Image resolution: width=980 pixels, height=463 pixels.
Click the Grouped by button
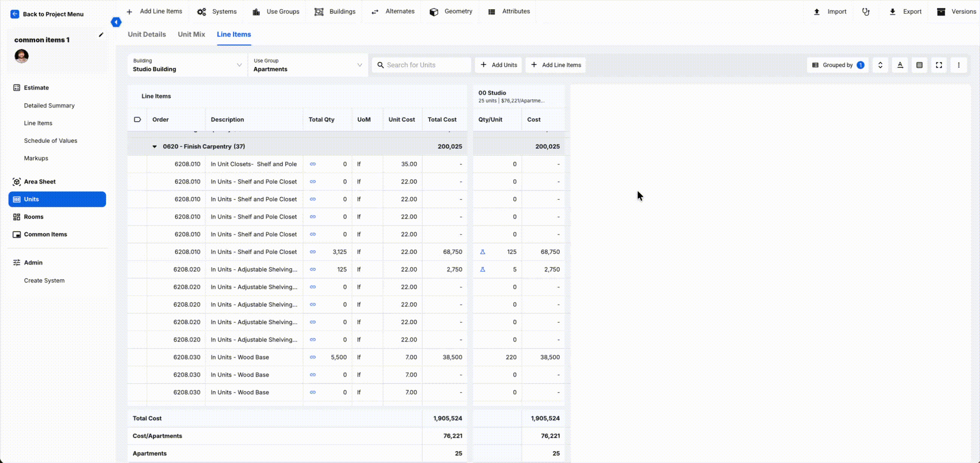click(x=838, y=65)
